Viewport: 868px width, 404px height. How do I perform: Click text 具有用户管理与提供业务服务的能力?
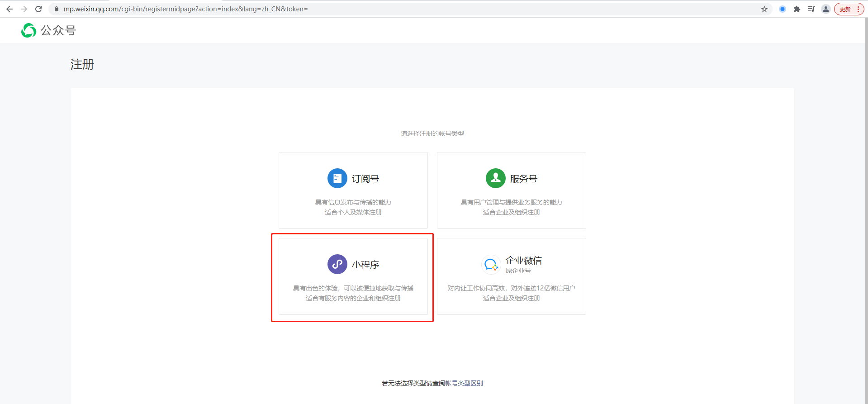coord(512,202)
